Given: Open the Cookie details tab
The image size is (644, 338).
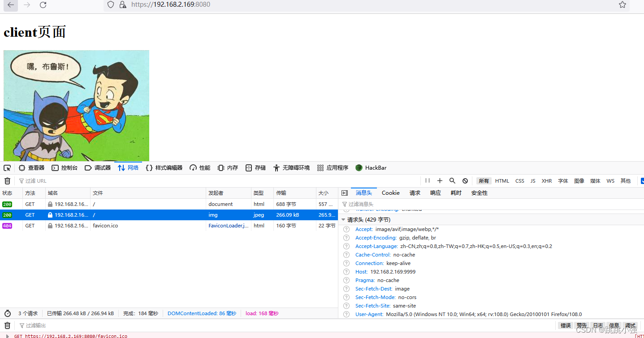Looking at the screenshot, I should pos(391,193).
